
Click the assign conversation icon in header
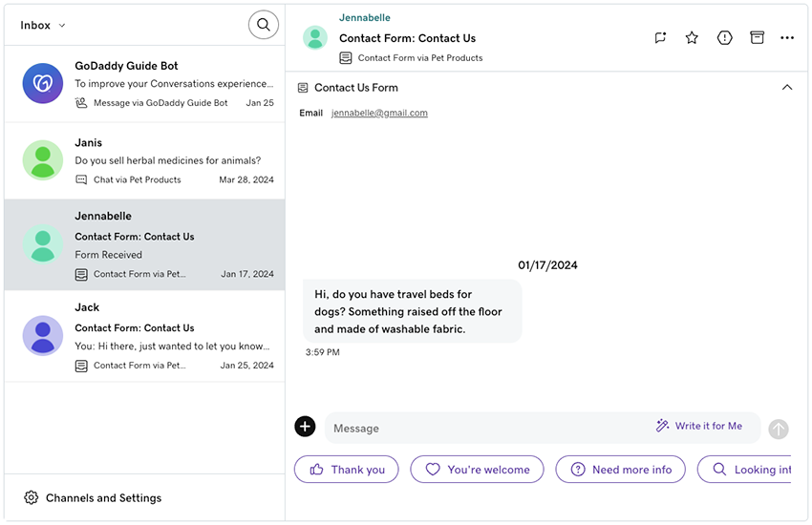coord(660,38)
